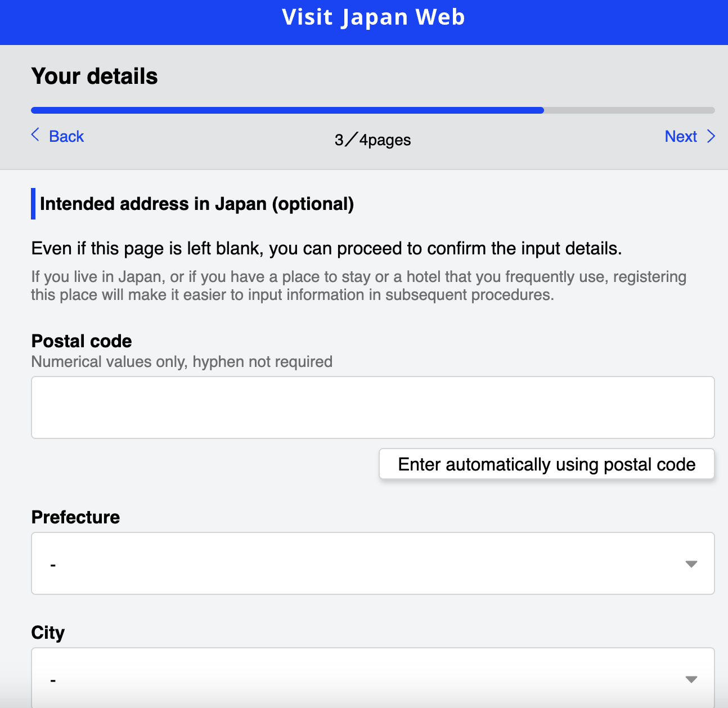Click the Prefecture dropdown arrow
This screenshot has height=708, width=728.
point(691,564)
